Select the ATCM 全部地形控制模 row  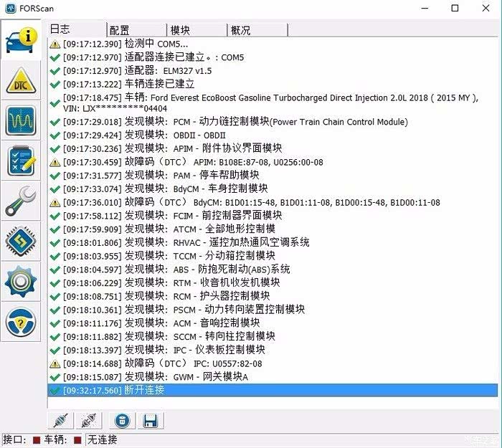tap(273, 229)
